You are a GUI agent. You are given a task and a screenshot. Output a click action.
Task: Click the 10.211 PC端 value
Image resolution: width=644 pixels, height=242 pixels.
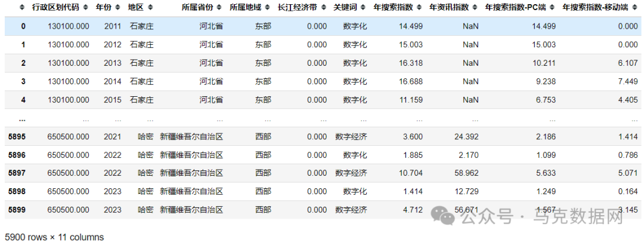(544, 63)
